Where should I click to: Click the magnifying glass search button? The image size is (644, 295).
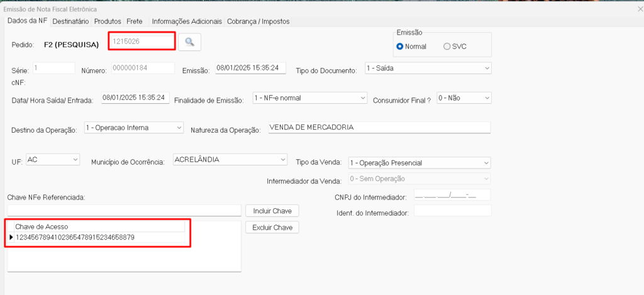click(189, 42)
